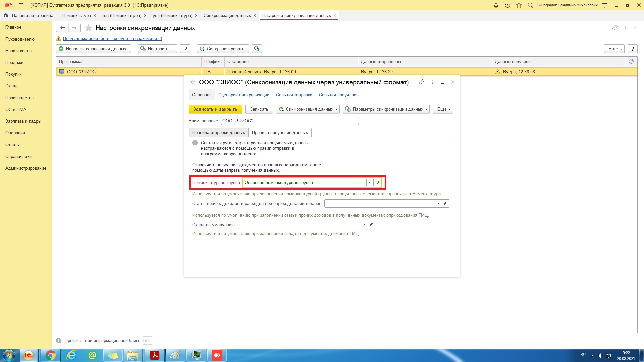Click the info icon near Префикс этой информационной базы
The width and height of the screenshot is (644, 362).
(59, 341)
